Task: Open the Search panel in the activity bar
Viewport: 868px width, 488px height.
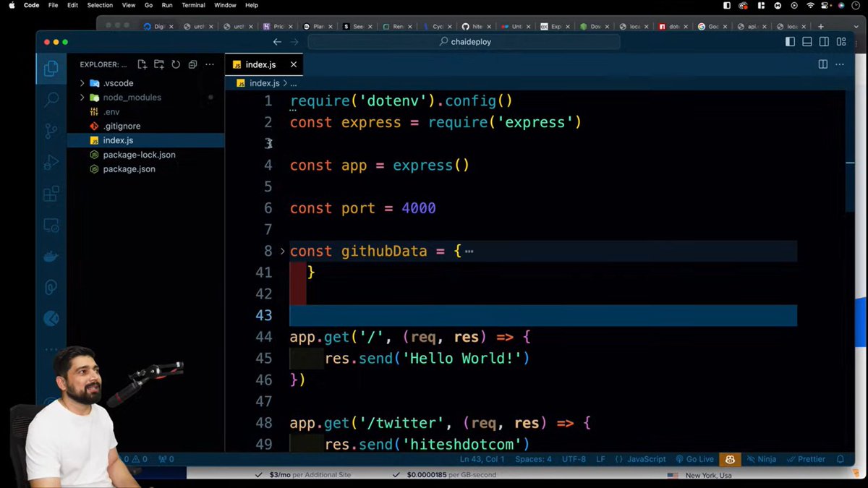Action: point(51,99)
